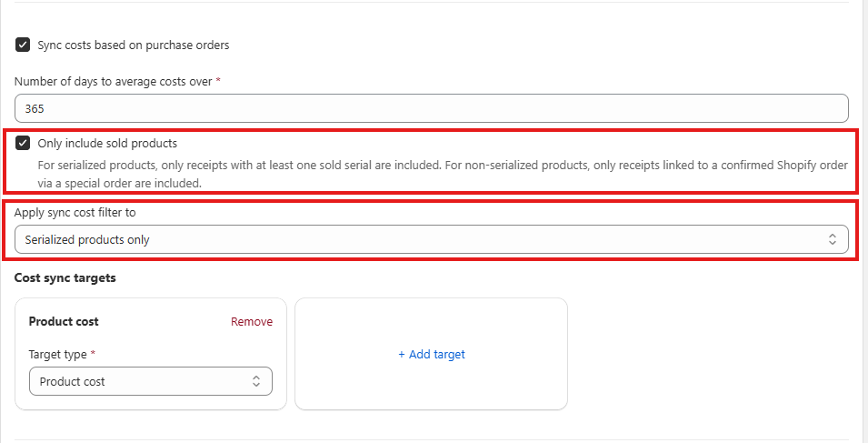
Task: Click the chevron arrows icon on the Target type select
Action: 256,381
